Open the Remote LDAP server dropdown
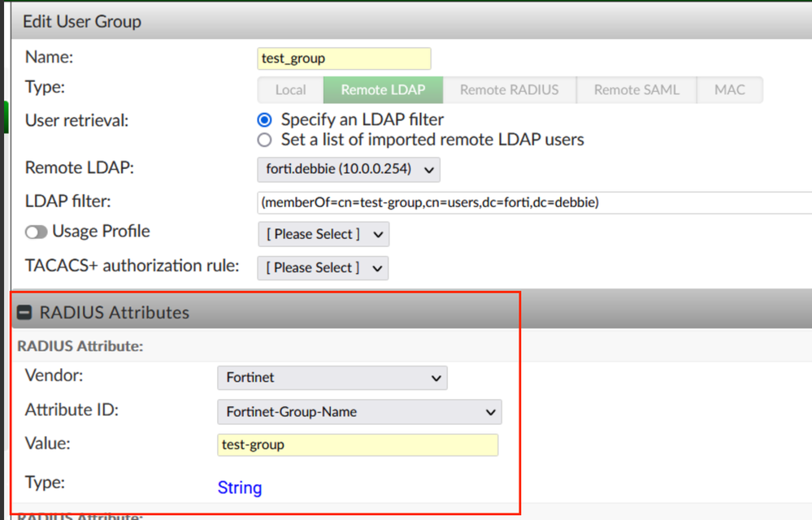Viewport: 812px width, 520px height. coord(349,169)
